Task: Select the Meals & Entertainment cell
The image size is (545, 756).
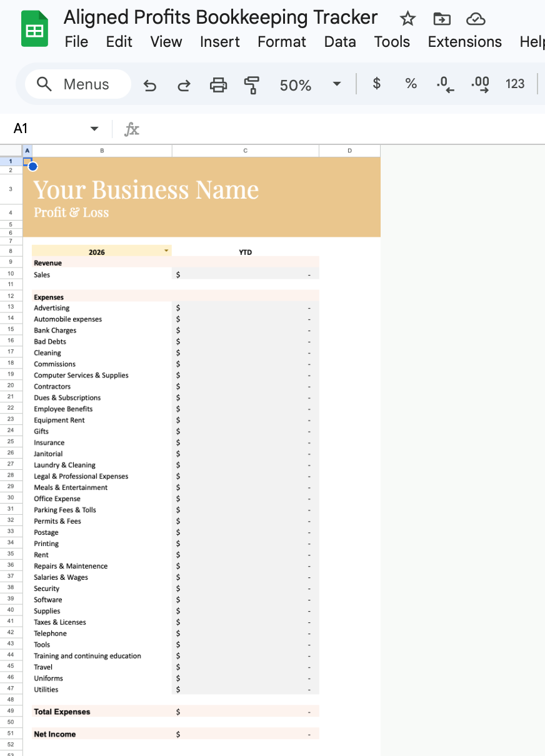Action: (102, 488)
